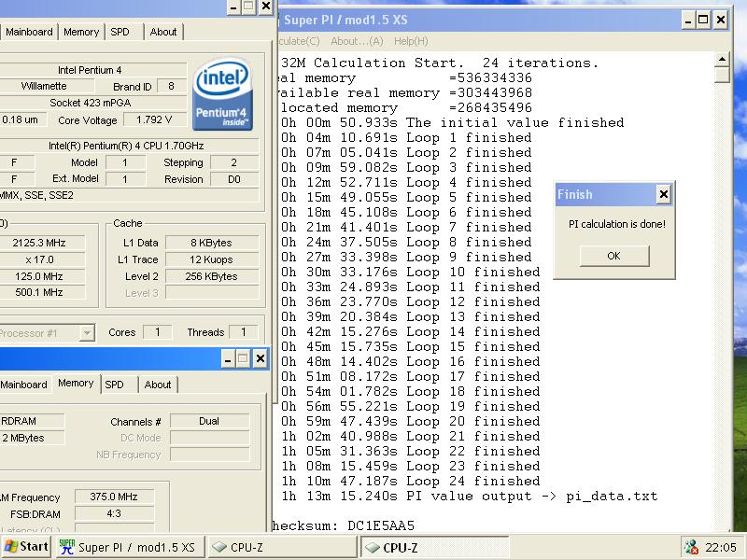Click the rated FSB value 500.1 MHz

click(x=39, y=292)
